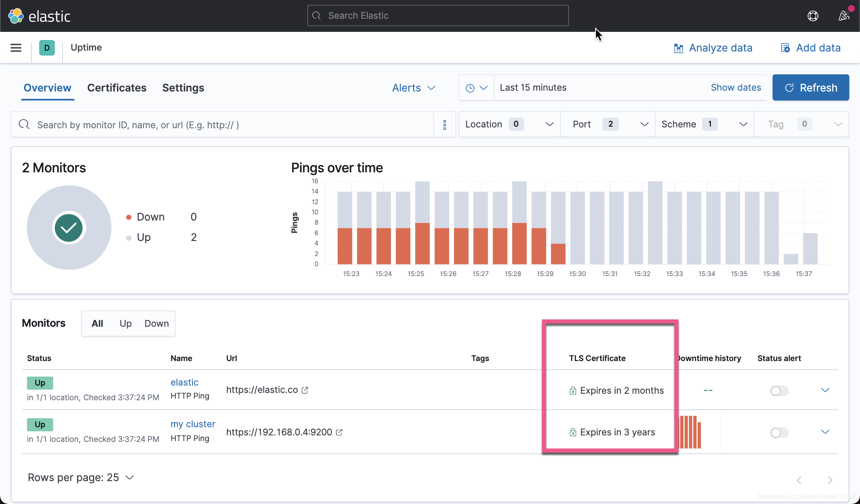
Task: Enable status alert for my cluster monitor
Action: click(779, 433)
